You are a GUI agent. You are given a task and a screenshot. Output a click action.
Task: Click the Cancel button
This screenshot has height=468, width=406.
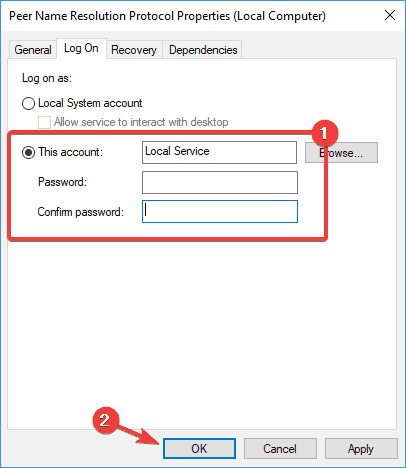(x=280, y=448)
